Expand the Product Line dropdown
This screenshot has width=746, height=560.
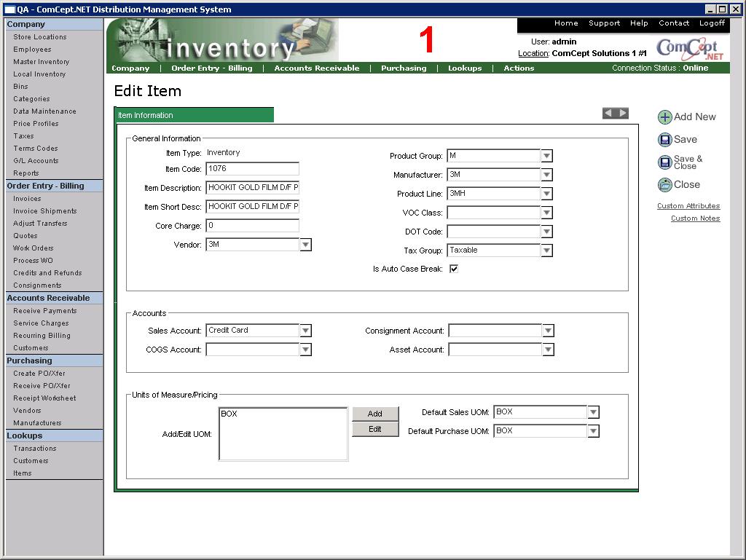pyautogui.click(x=546, y=194)
